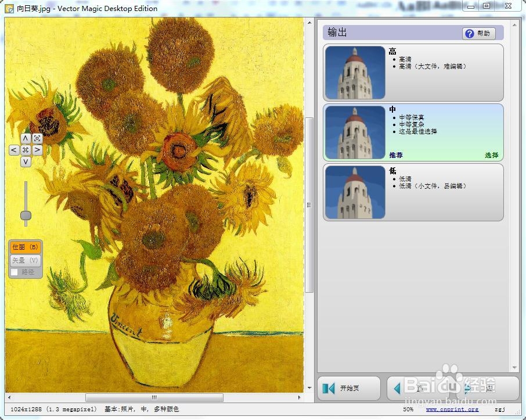Click the 选择 label on medium option
526x420 pixels.
pyautogui.click(x=491, y=155)
